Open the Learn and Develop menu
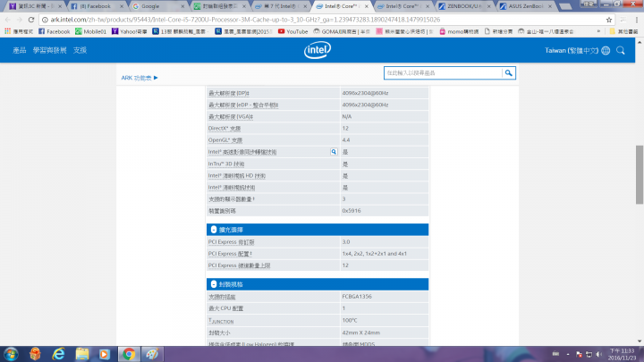644x362 pixels. (50, 50)
